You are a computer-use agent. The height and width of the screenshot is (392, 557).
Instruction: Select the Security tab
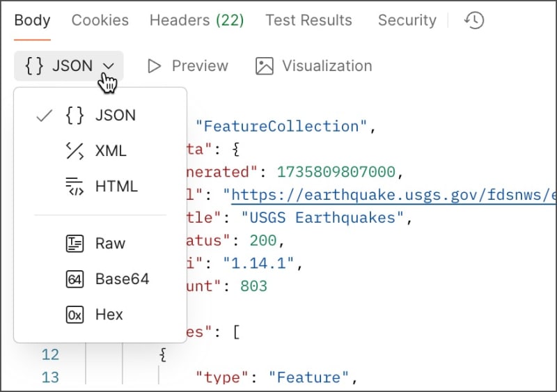(407, 20)
